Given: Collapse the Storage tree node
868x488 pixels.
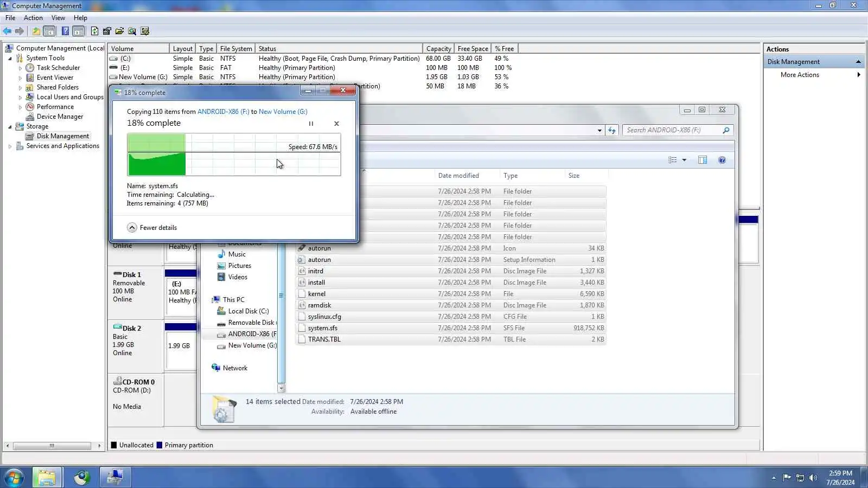Looking at the screenshot, I should pyautogui.click(x=10, y=126).
